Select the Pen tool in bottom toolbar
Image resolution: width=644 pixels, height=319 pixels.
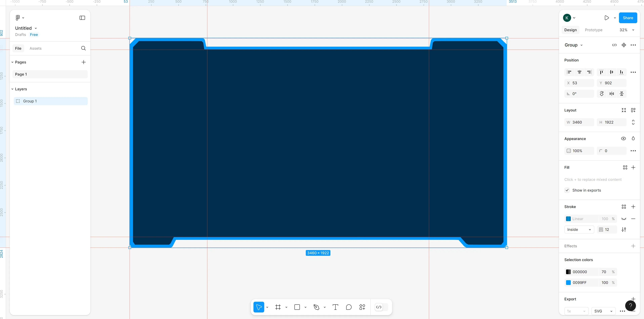click(316, 307)
